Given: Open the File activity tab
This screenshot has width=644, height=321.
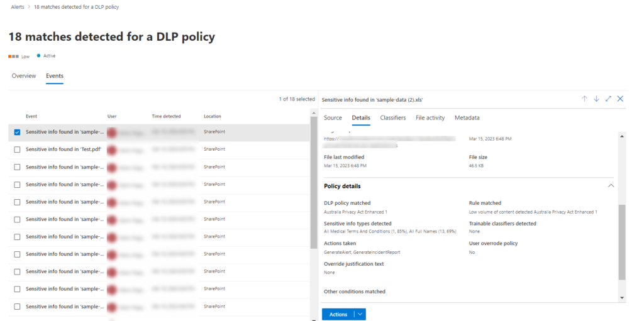Looking at the screenshot, I should [430, 117].
